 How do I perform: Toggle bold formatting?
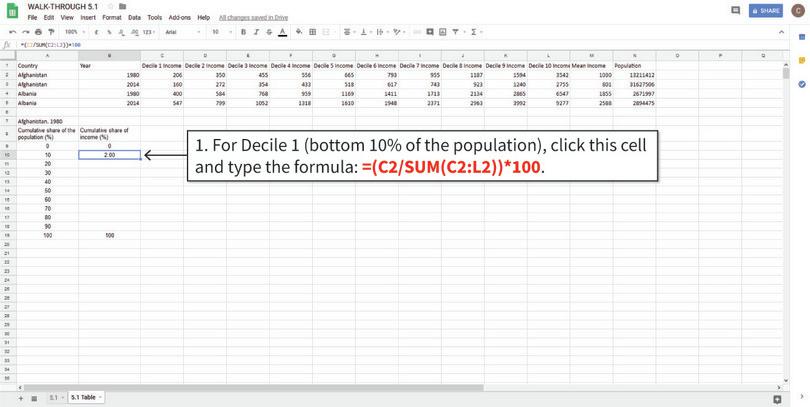click(x=243, y=32)
